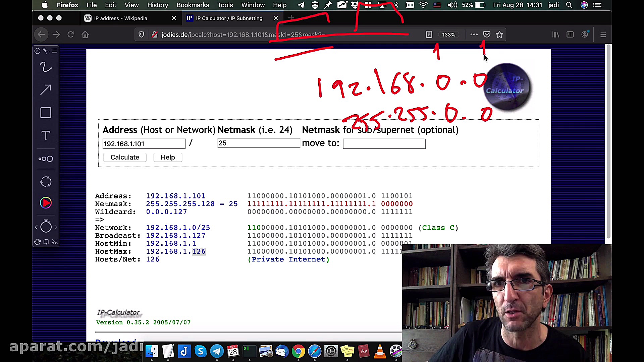
Task: Switch to IP address - Wikipedia tab
Action: coord(121,18)
